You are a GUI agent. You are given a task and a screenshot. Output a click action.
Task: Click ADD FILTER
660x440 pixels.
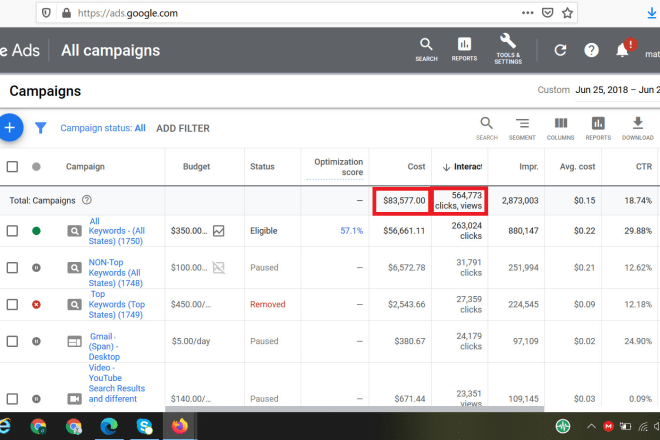tap(183, 128)
